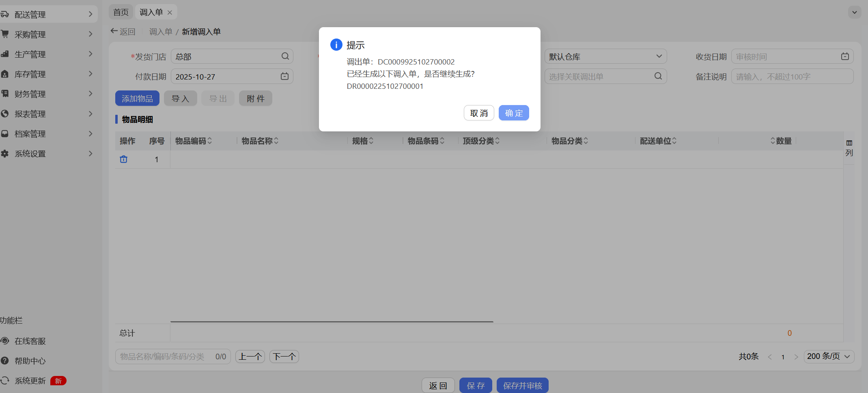
Task: Cancel the 提示 dialog with 取消
Action: pos(479,113)
